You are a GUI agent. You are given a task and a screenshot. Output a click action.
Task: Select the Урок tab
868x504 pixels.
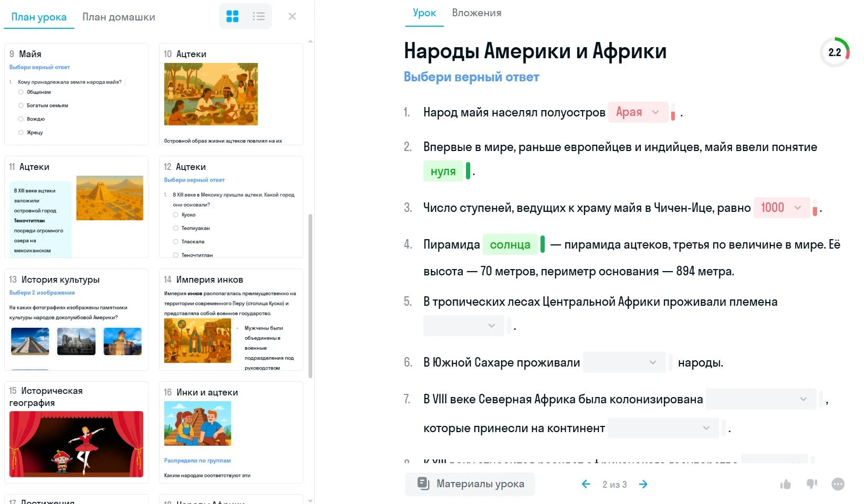pyautogui.click(x=424, y=13)
